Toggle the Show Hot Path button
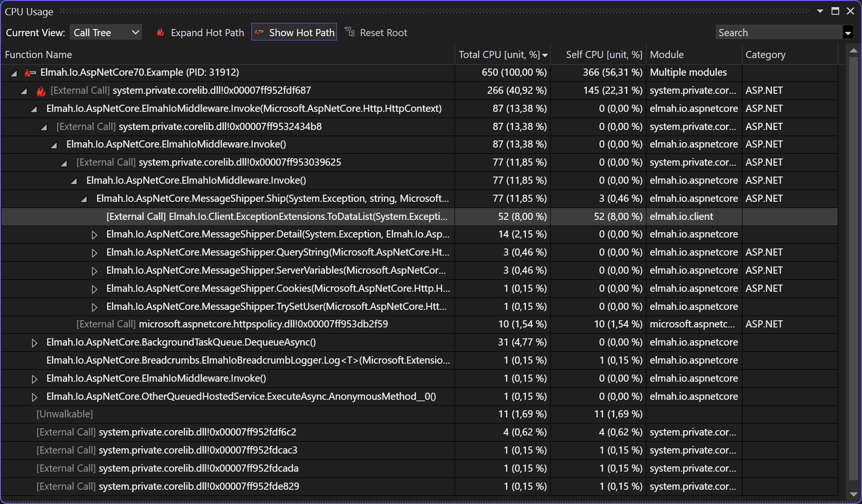Viewport: 862px width, 504px height. click(x=294, y=32)
